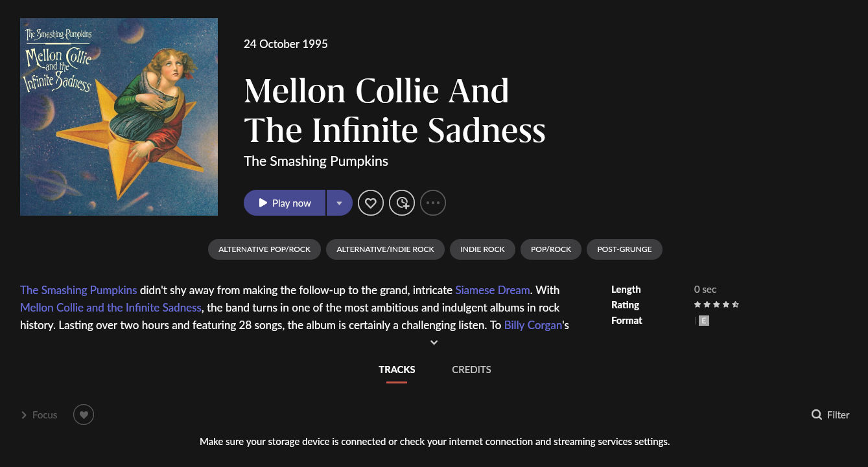Click the star rating display

click(716, 304)
